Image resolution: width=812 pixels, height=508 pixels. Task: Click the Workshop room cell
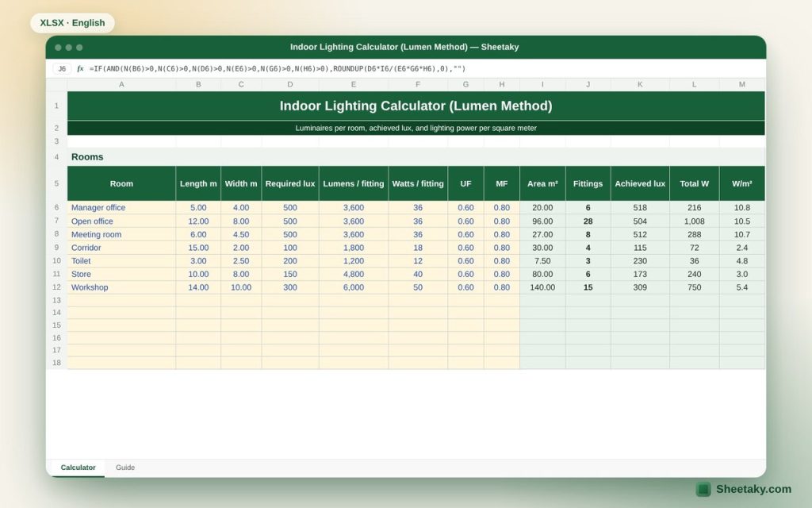121,287
